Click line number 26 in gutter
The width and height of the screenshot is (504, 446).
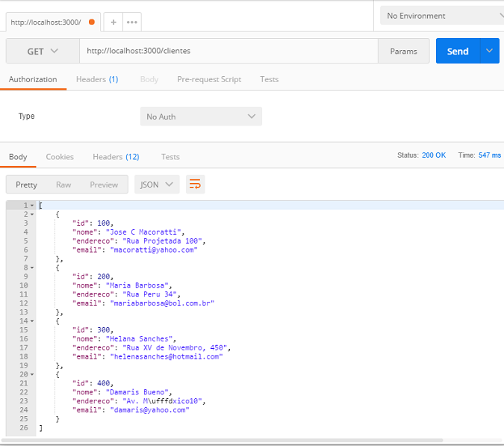(x=24, y=428)
